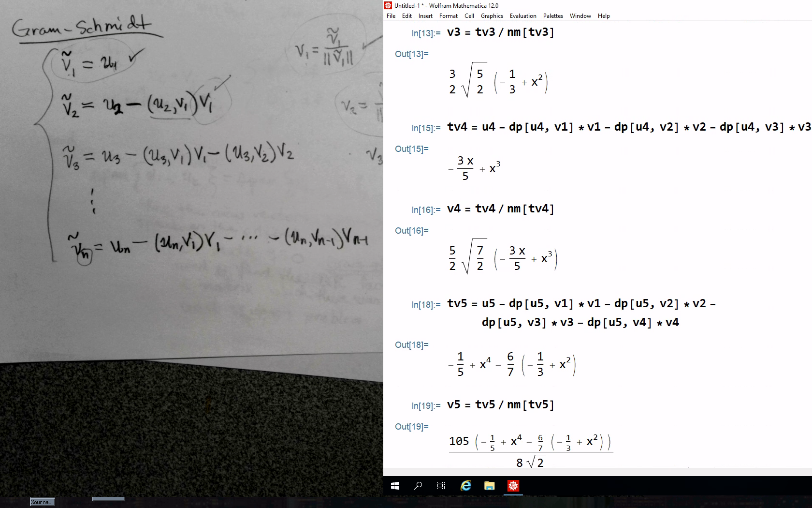This screenshot has width=812, height=508.
Task: Open the Window menu
Action: (x=580, y=16)
